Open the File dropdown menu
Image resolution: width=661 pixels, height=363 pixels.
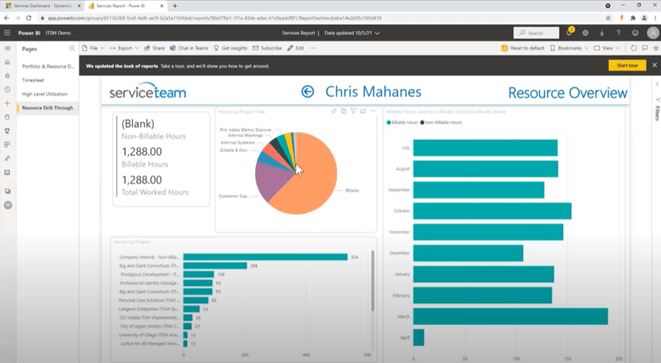pyautogui.click(x=93, y=48)
